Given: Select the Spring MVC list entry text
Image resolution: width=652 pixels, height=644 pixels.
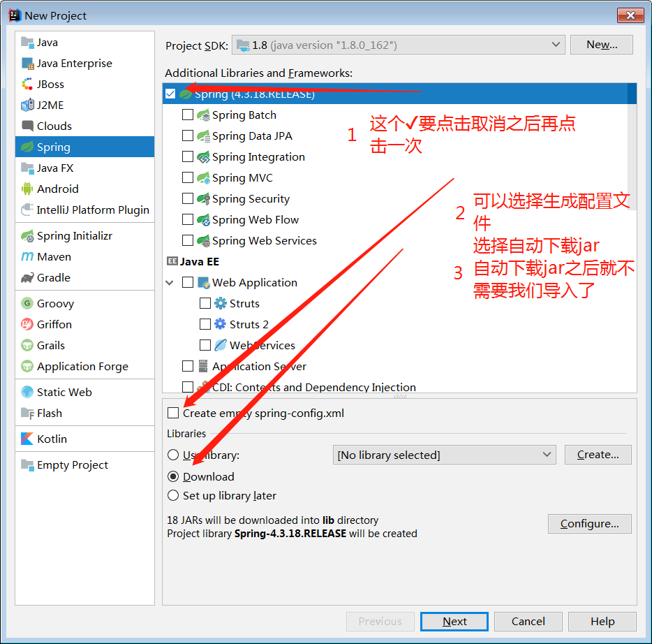Looking at the screenshot, I should (x=242, y=178).
